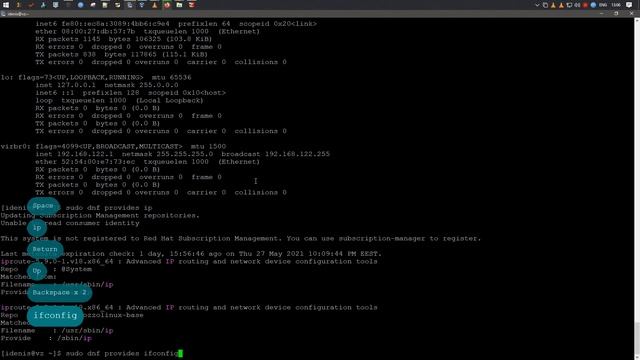Screen dimensions: 640x360
Task: Click 'TX packets 838 bytes 117865' line
Action: point(122,54)
